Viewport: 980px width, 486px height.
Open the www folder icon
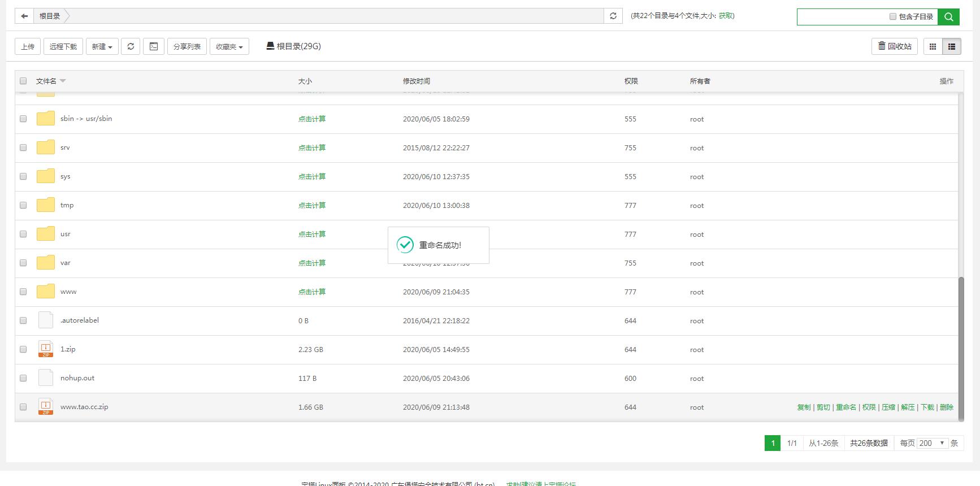tap(46, 292)
